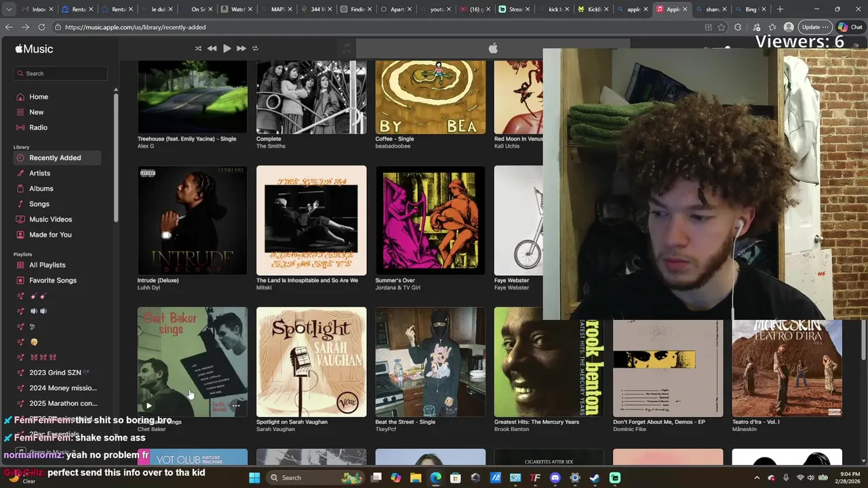Open the bookmark star in address bar
This screenshot has height=488, width=868.
pos(721,27)
